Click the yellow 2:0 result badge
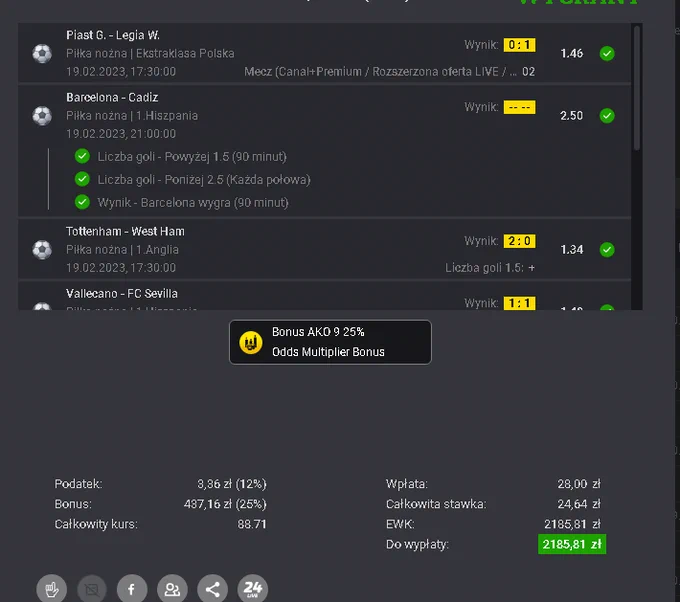The image size is (680, 602). (519, 241)
